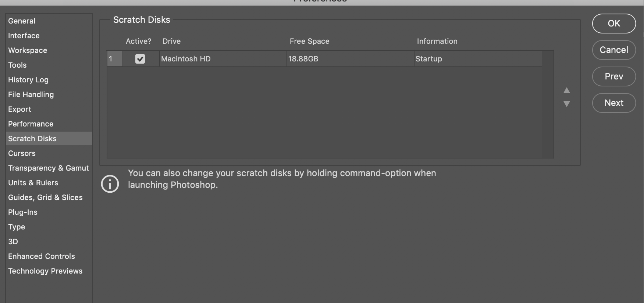644x303 pixels.
Task: Select the Performance category
Action: pyautogui.click(x=31, y=124)
